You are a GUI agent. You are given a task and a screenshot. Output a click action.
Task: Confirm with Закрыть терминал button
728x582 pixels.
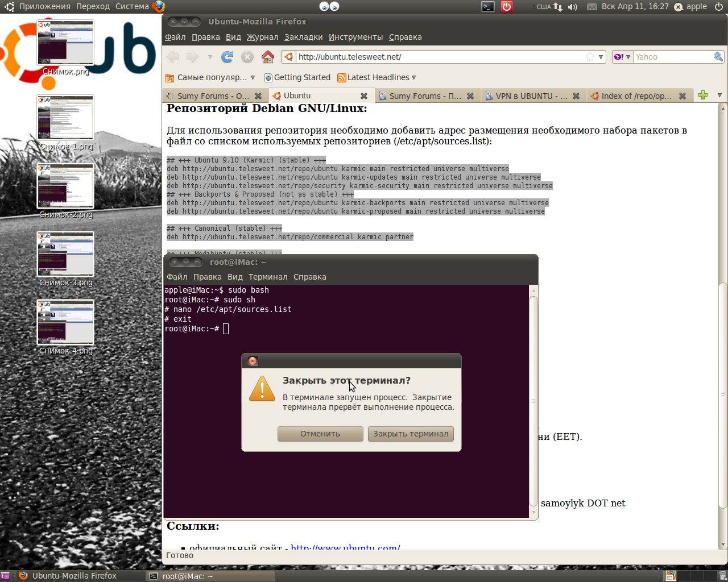(x=411, y=434)
